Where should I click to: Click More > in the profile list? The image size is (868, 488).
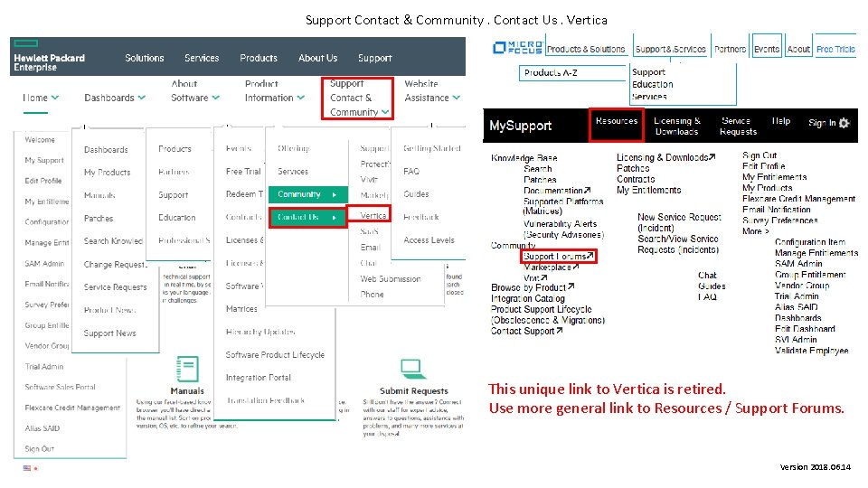[x=756, y=231]
